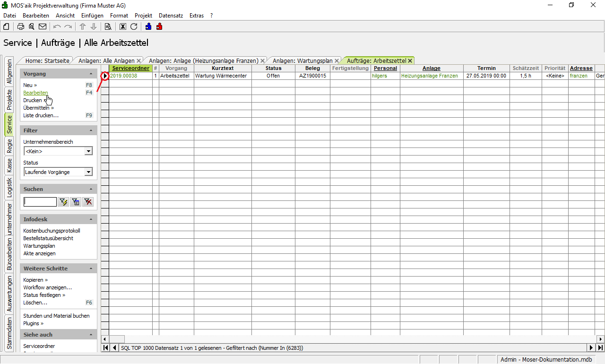Click the Bearbeiten link in Vorgang

(35, 93)
